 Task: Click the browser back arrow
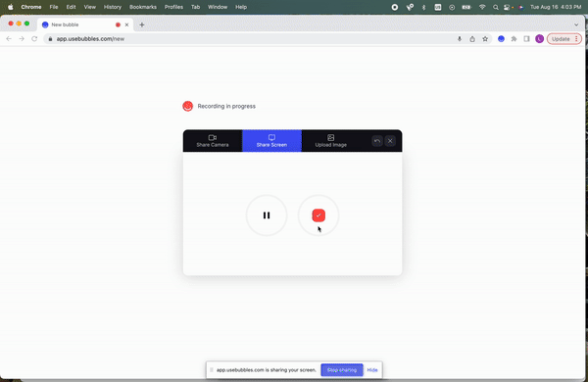tap(9, 38)
